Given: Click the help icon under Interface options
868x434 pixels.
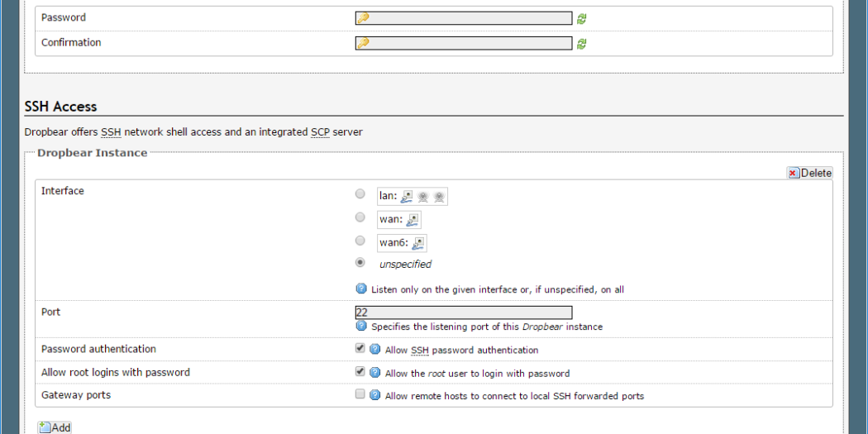Looking at the screenshot, I should point(361,289).
